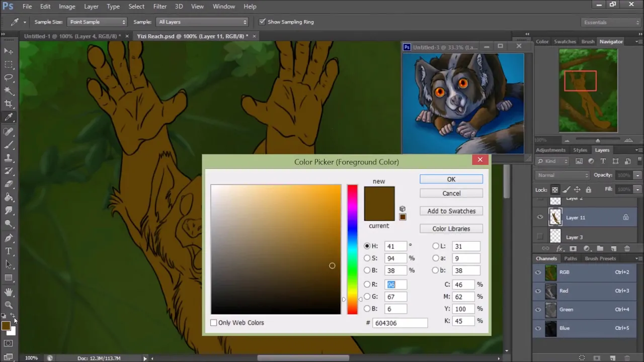Click Cancel in Color Picker
This screenshot has width=644, height=362.
(x=451, y=193)
